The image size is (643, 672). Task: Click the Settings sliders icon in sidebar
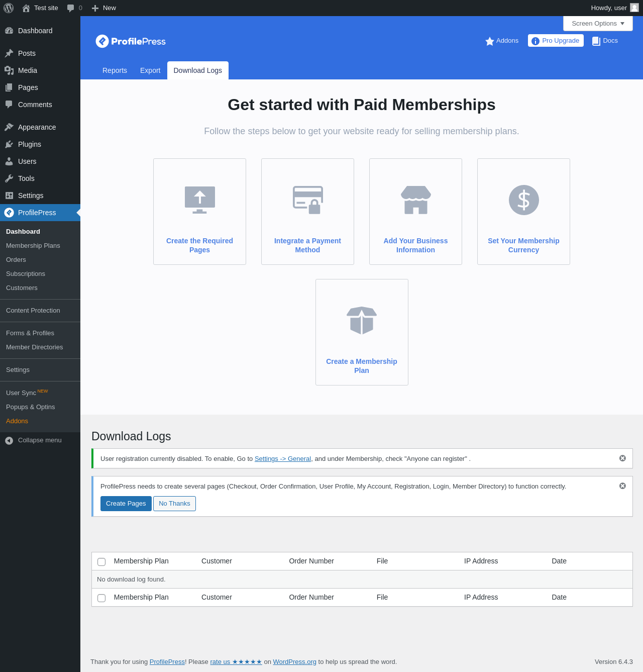coord(9,196)
